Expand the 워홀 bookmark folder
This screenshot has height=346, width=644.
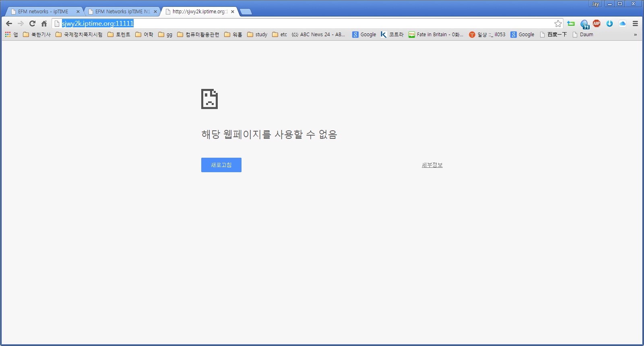233,35
